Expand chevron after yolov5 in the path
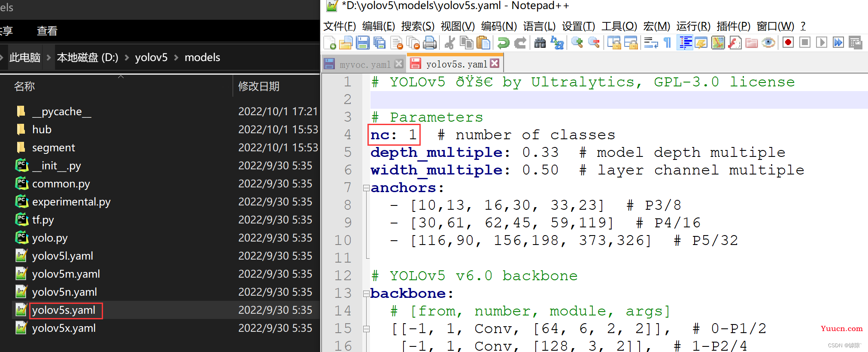 point(176,57)
